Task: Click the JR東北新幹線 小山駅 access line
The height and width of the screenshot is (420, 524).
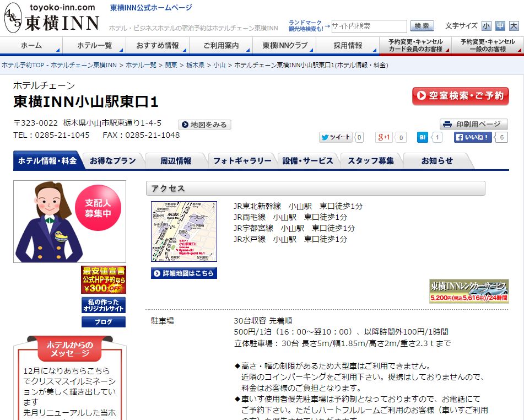Action: pos(298,206)
